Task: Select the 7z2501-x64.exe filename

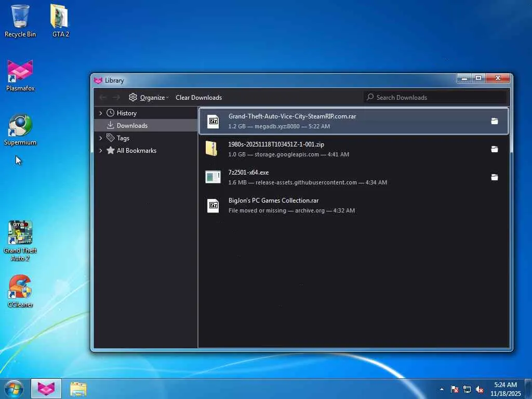Action: [x=248, y=172]
